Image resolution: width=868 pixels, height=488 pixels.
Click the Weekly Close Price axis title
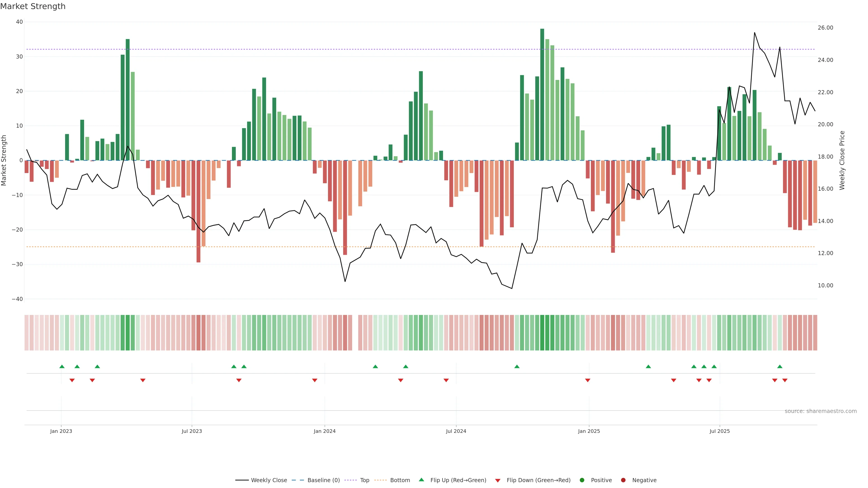(842, 160)
